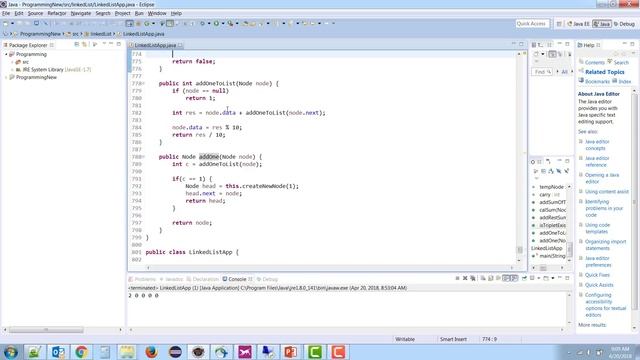Select the LinkedListApp.java editor tab
The image size is (640, 360).
tap(155, 45)
